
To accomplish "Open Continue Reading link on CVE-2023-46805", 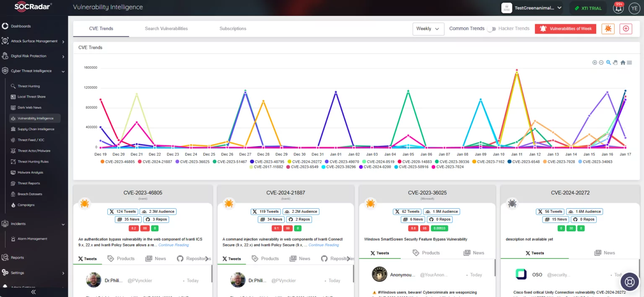I will (x=174, y=245).
